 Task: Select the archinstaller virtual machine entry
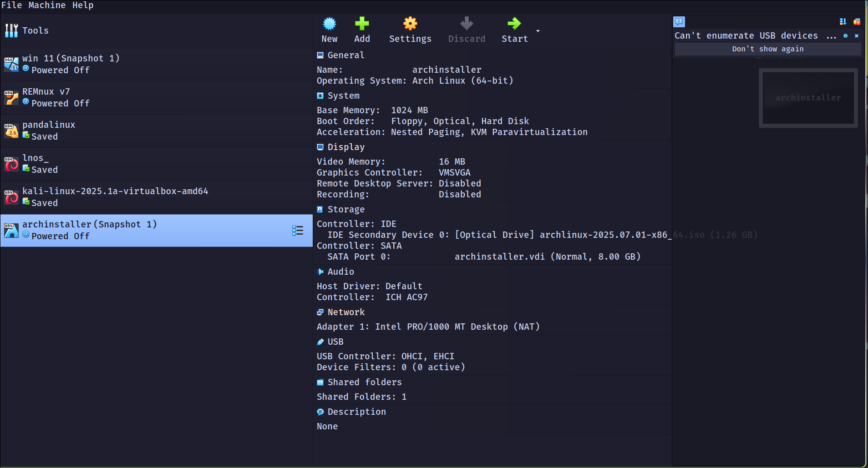[156, 231]
